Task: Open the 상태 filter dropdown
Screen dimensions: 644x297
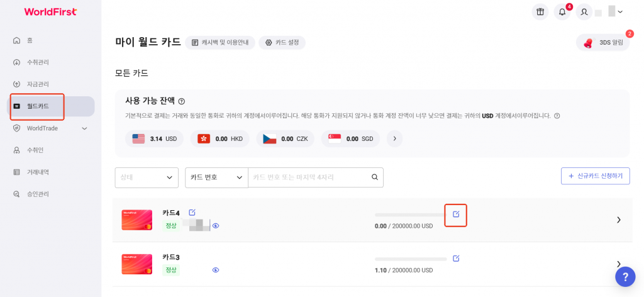Action: 147,177
